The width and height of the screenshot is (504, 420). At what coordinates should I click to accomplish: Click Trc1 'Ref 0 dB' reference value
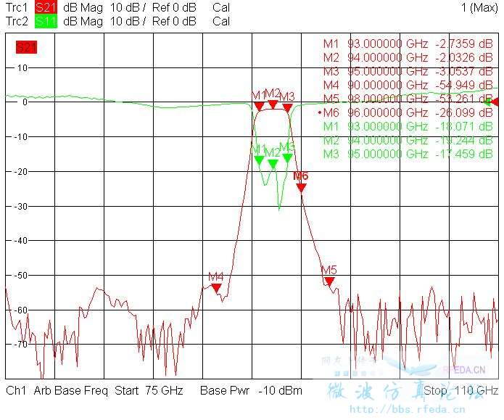(x=174, y=7)
